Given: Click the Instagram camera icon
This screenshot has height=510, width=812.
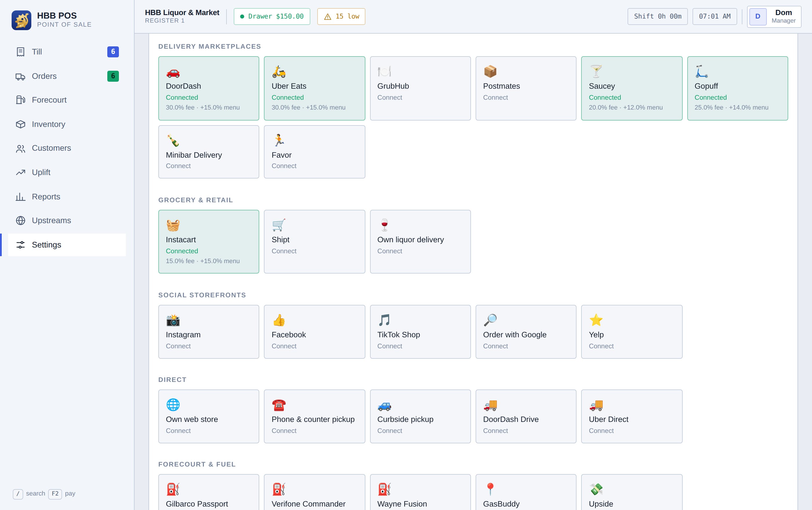Looking at the screenshot, I should [x=173, y=320].
